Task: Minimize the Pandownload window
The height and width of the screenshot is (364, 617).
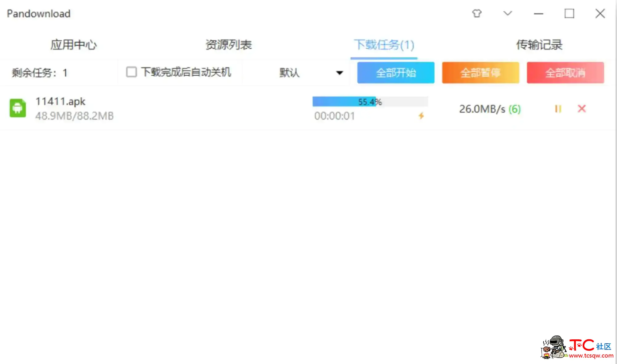Action: point(538,14)
